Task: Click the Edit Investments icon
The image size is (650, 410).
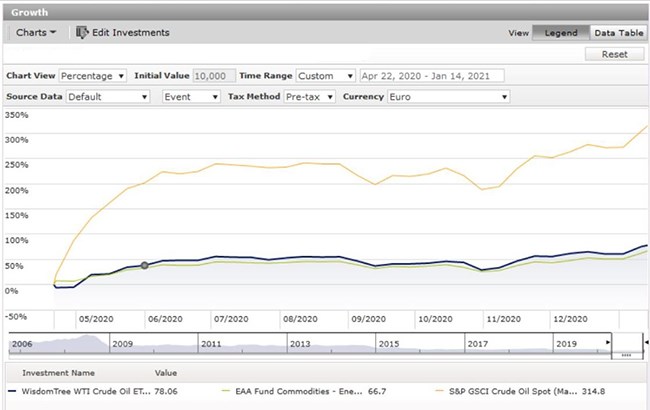Action: pos(83,32)
